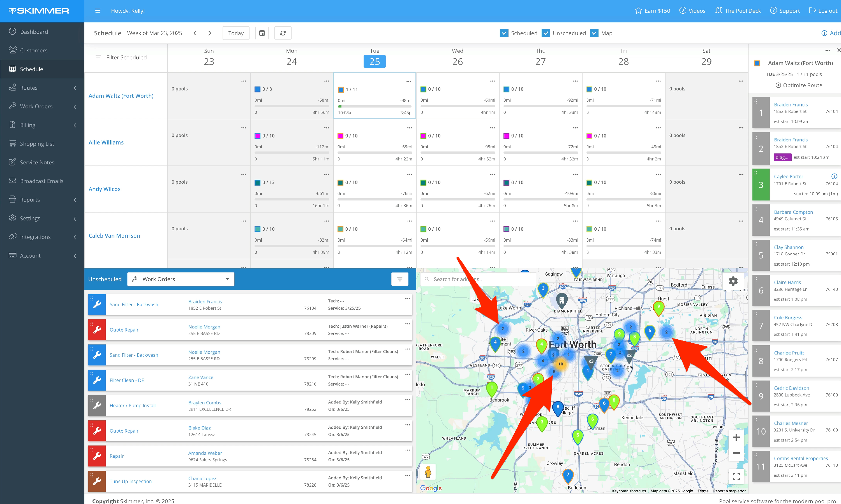This screenshot has width=841, height=504.
Task: Click Optimize Route link
Action: pyautogui.click(x=799, y=85)
